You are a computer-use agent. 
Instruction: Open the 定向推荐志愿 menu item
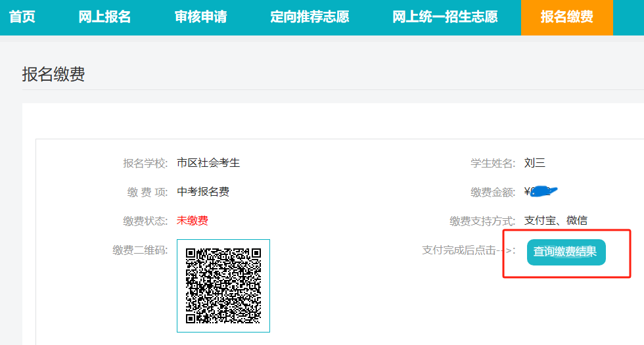(310, 17)
